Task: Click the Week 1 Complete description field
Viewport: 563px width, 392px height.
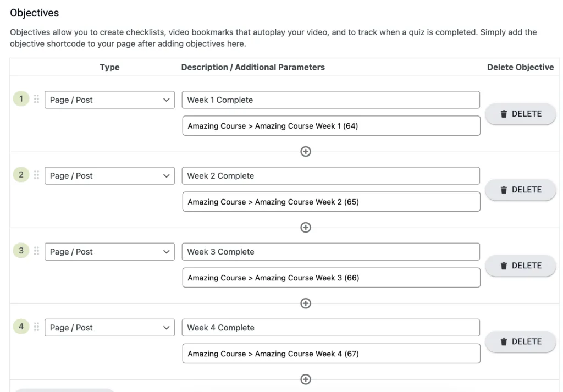Action: [330, 100]
